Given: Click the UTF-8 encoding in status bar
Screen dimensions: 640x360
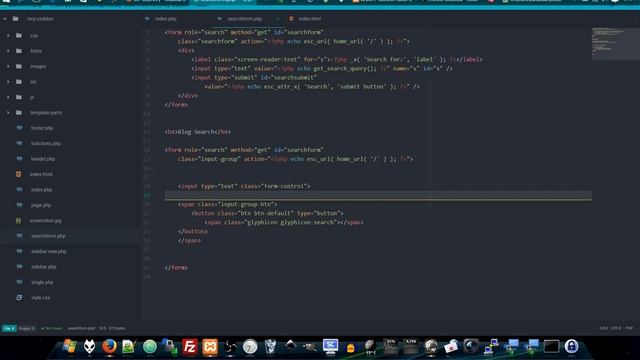Looking at the screenshot, I should tap(616, 328).
